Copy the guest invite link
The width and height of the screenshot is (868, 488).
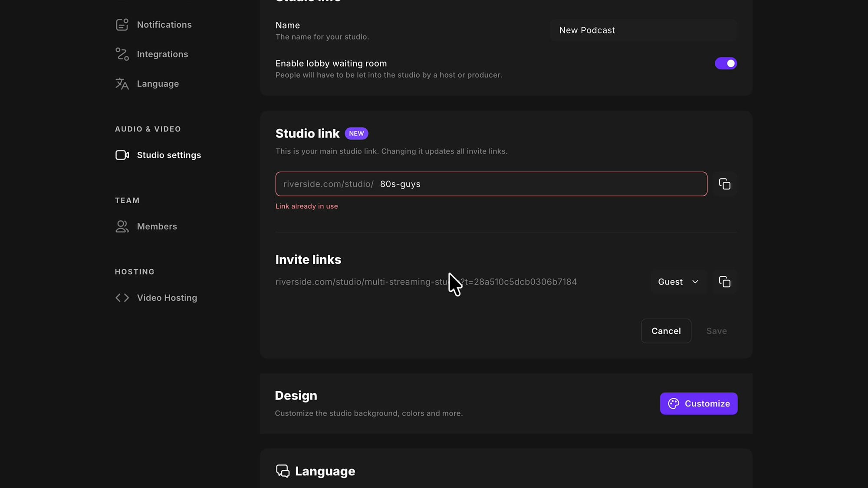coord(724,282)
